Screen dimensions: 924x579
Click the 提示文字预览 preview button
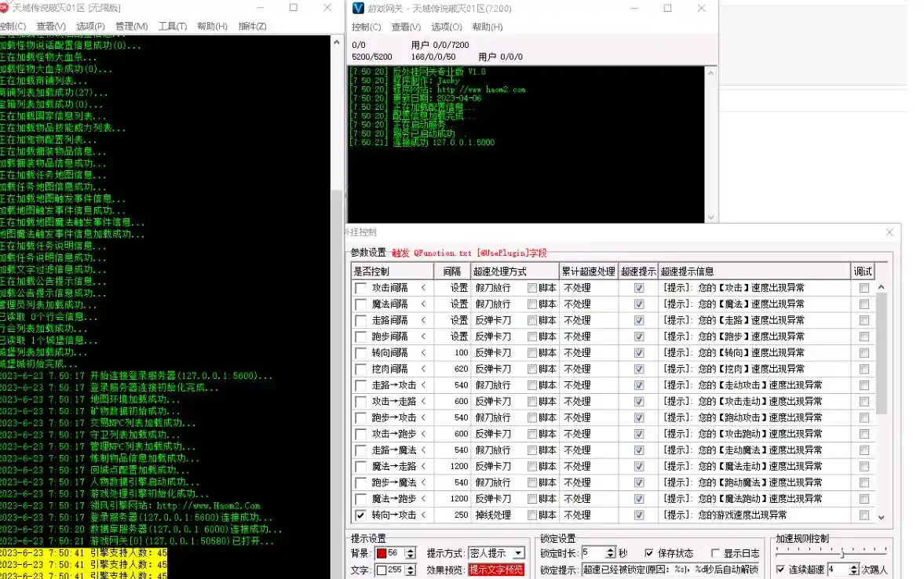coord(496,570)
